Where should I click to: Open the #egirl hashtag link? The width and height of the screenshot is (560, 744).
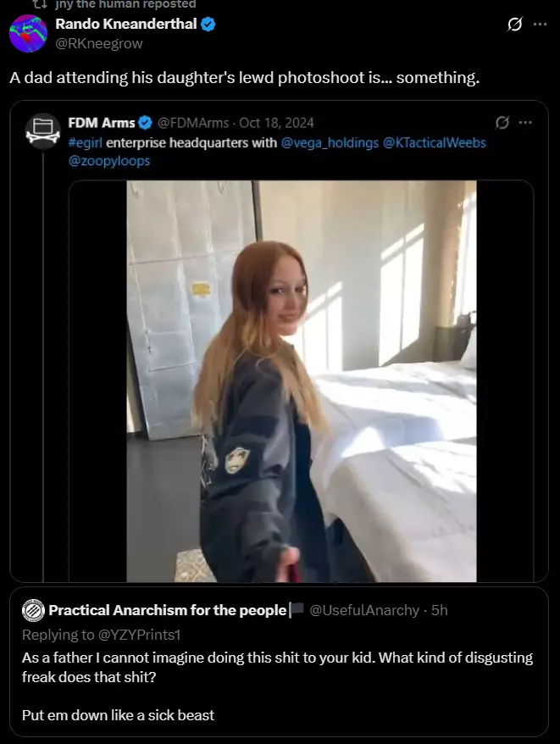(x=86, y=143)
